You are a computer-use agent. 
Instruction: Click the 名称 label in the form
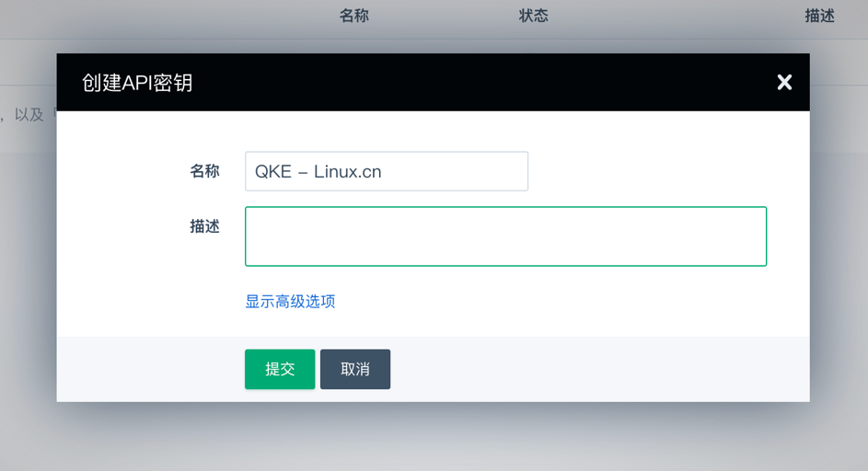coord(204,171)
